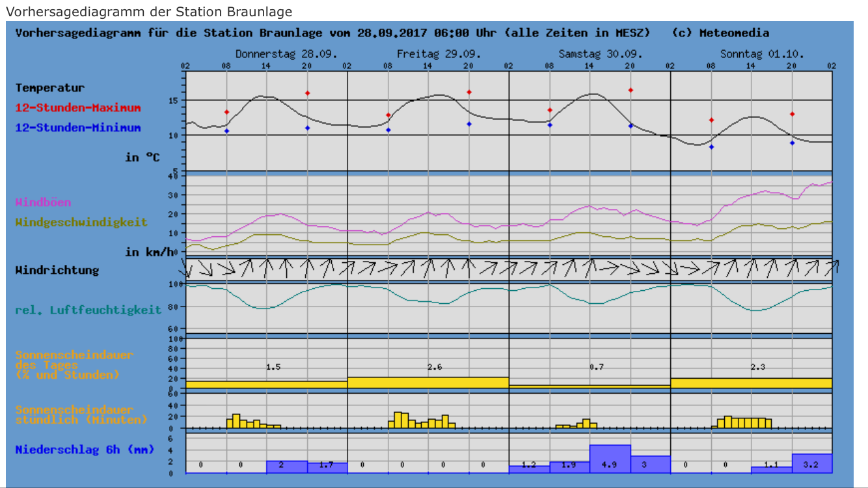Click the last wind direction arrow on Sonntag
This screenshot has width=868, height=488.
(x=831, y=266)
